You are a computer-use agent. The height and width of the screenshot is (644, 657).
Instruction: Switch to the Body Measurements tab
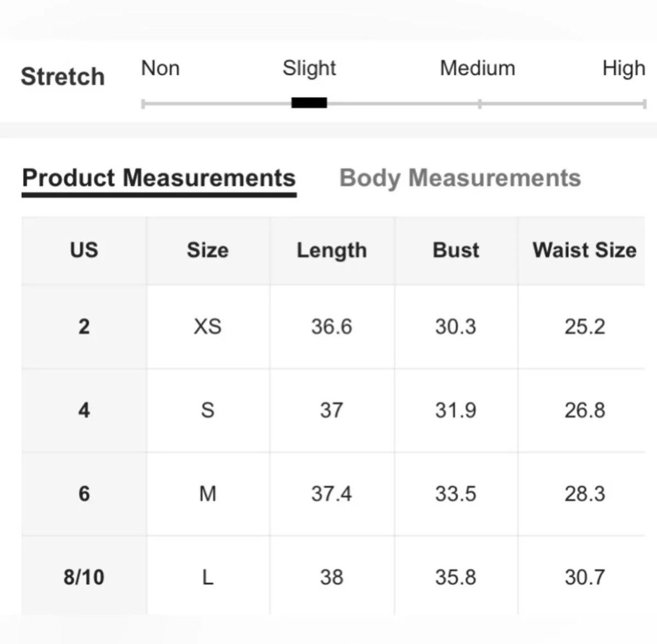pyautogui.click(x=460, y=179)
